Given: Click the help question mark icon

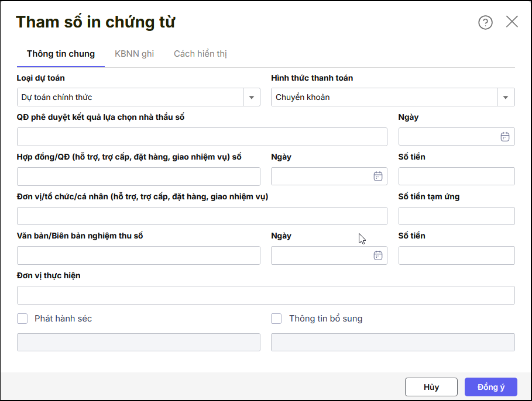Looking at the screenshot, I should click(485, 22).
